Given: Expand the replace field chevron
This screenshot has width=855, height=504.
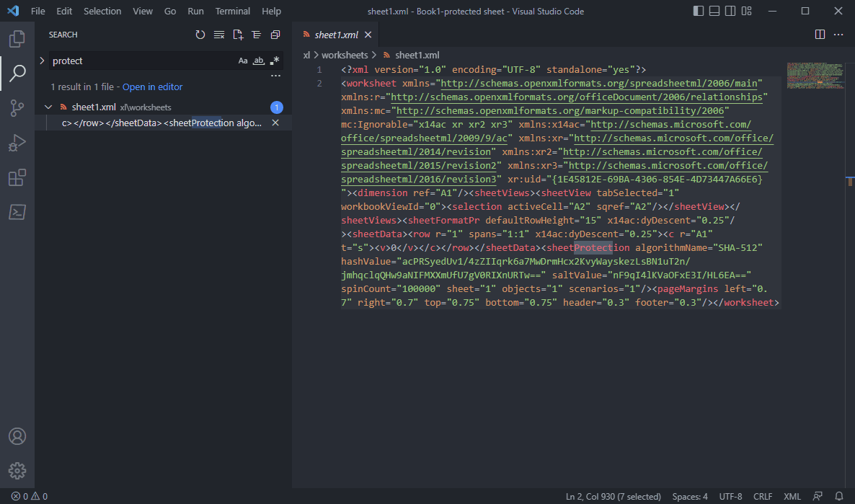Looking at the screenshot, I should (42, 61).
